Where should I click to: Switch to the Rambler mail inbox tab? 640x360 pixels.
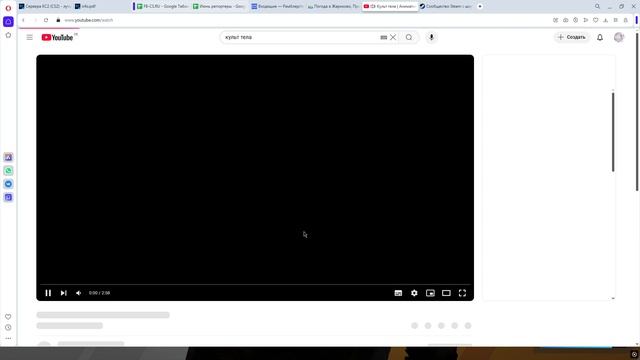click(x=277, y=7)
